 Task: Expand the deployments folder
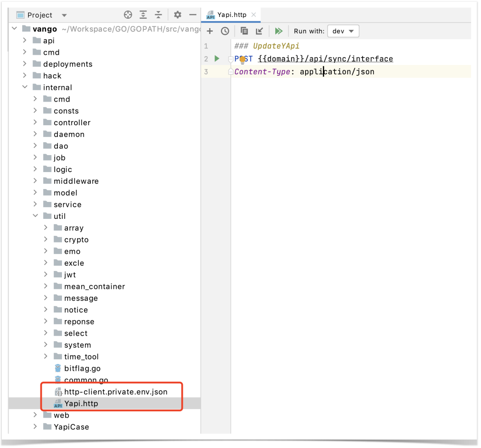point(25,64)
